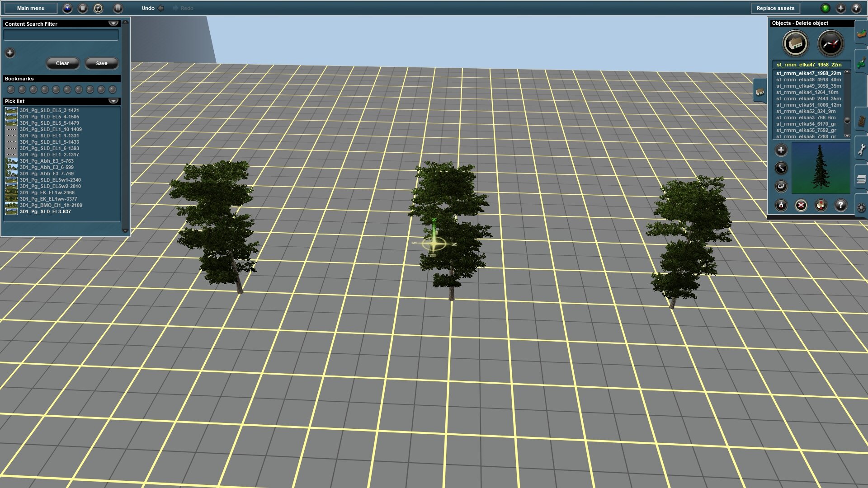Click the Clear button

[62, 63]
